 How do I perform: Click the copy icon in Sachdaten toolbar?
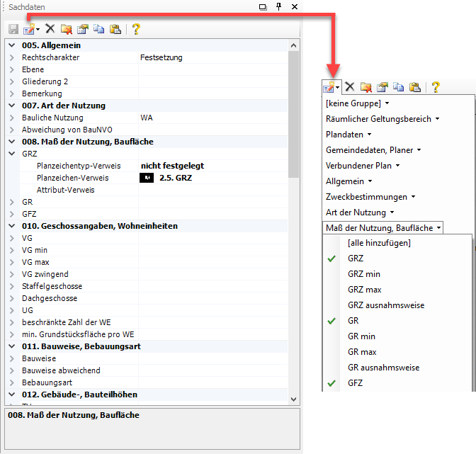point(98,29)
